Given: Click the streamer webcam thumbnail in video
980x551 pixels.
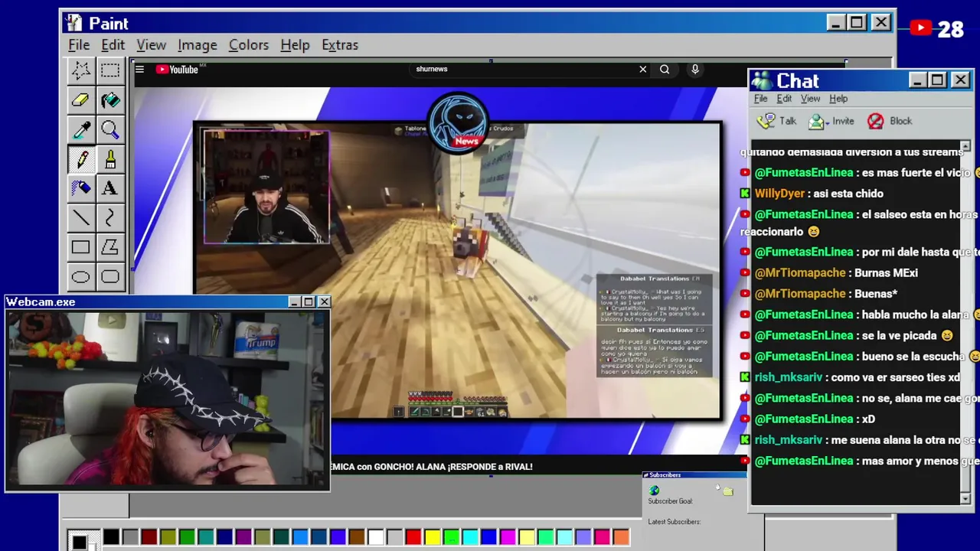Looking at the screenshot, I should click(266, 187).
